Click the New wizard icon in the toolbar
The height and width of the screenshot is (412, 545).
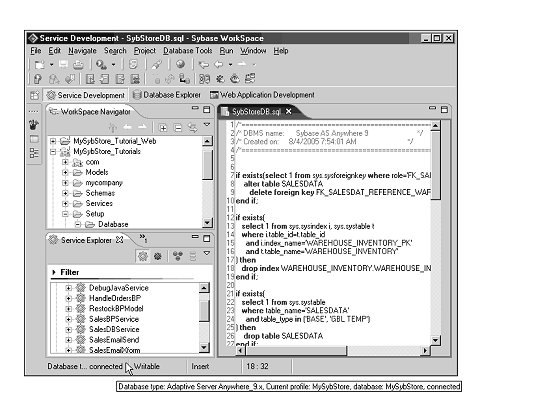click(39, 65)
